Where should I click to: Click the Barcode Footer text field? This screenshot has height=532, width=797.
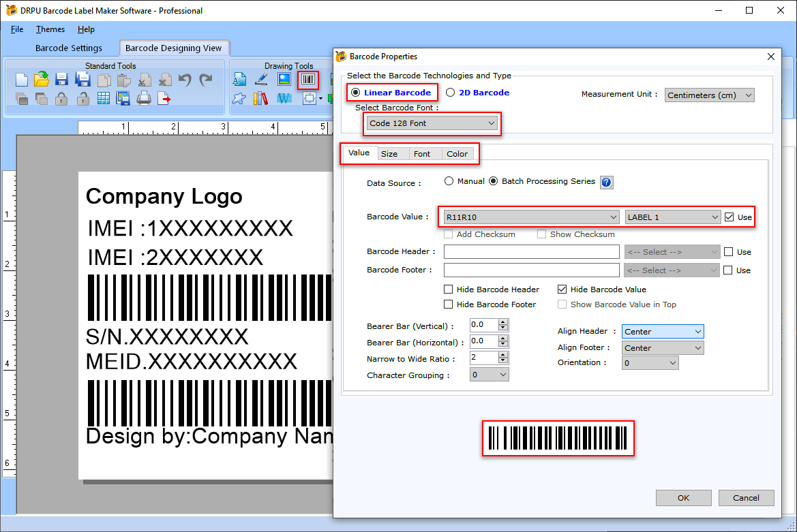coord(532,270)
